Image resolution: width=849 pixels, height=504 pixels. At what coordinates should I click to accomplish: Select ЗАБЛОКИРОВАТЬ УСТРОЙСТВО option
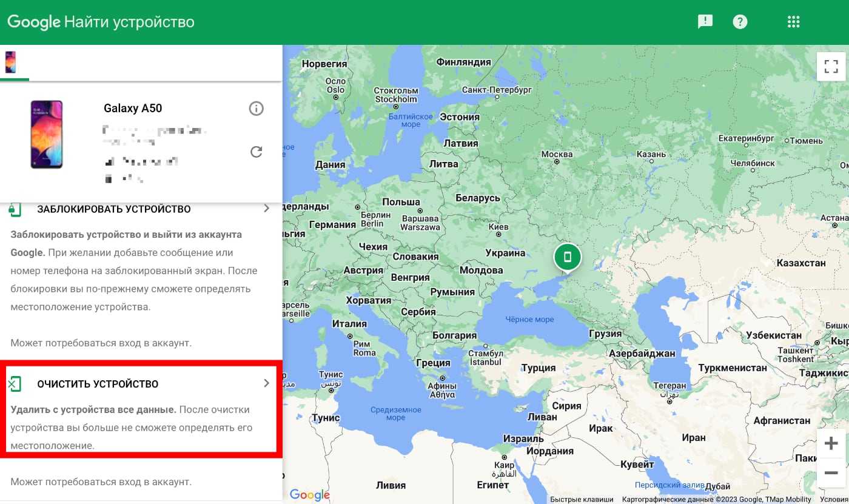tap(114, 209)
